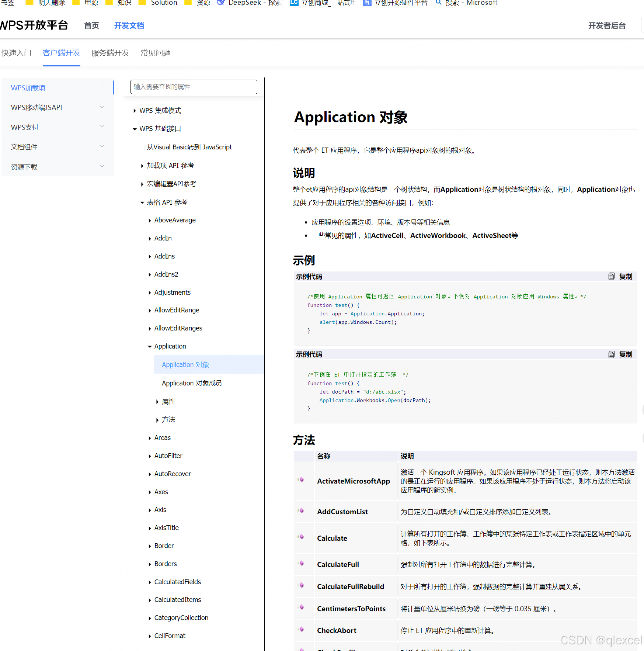
Task: Open the 知识 bookmark folder
Action: (x=118, y=3)
